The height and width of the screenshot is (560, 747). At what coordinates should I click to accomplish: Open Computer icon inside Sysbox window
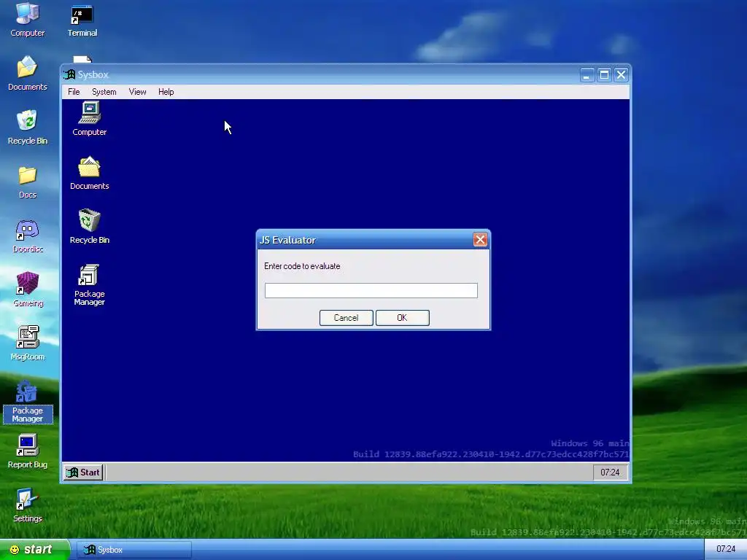tap(89, 119)
